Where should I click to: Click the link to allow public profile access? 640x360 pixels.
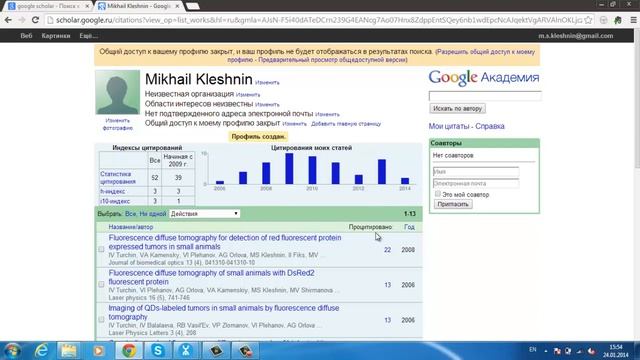[486, 52]
